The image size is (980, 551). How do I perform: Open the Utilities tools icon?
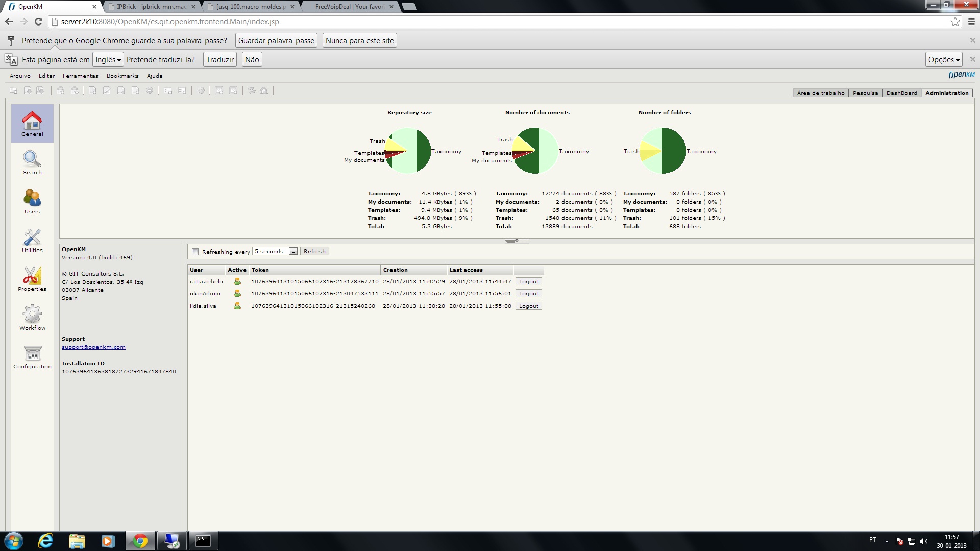32,239
